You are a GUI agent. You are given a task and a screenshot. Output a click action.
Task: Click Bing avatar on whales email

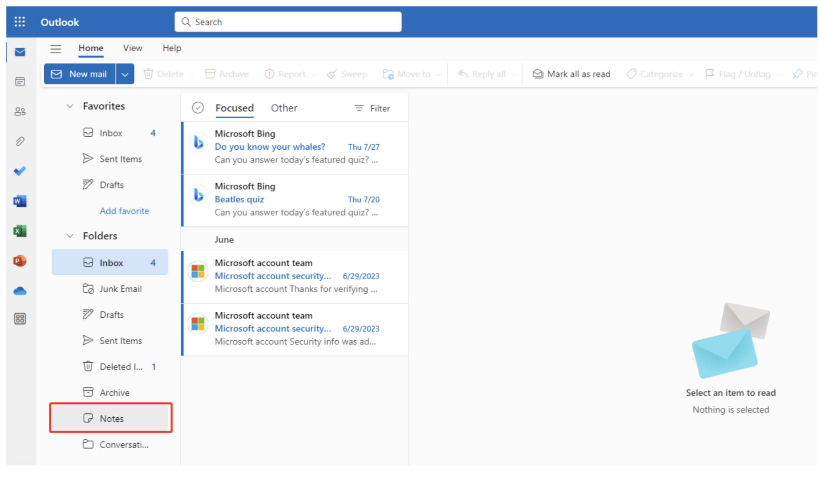[x=198, y=142]
